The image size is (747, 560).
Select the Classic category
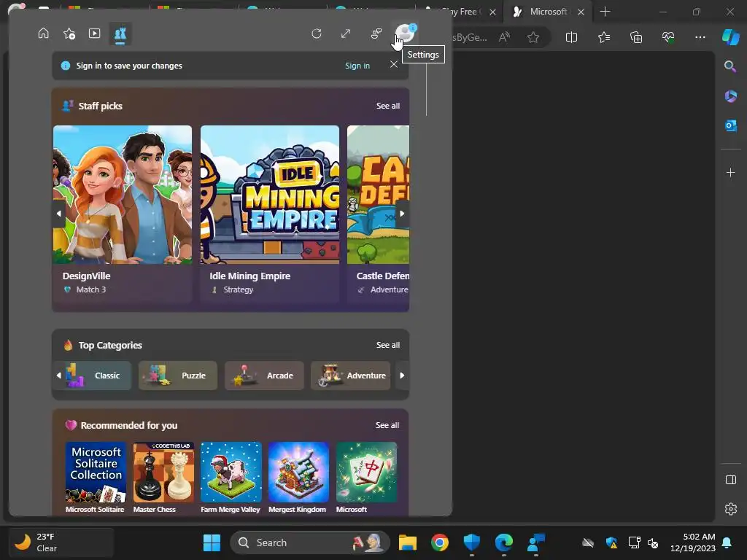(x=97, y=376)
